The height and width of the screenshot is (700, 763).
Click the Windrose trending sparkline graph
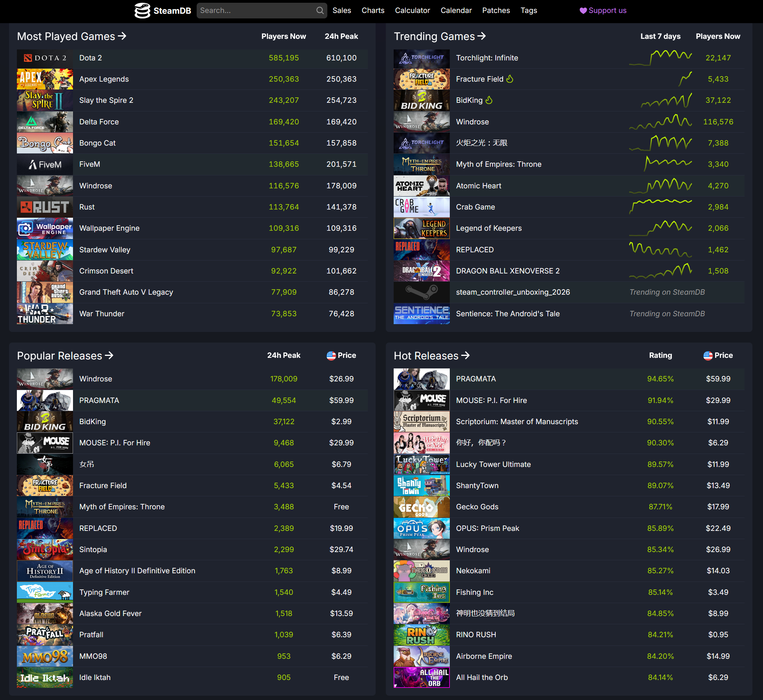click(660, 122)
